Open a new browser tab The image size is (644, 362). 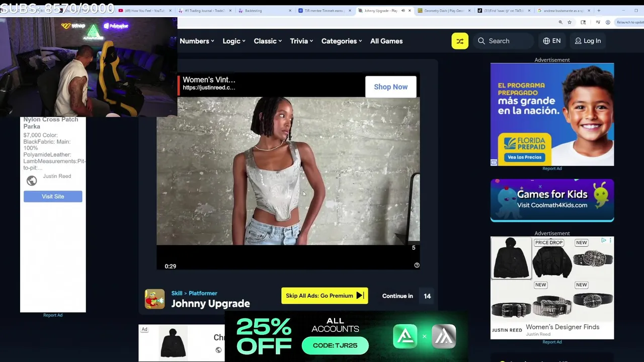tap(599, 11)
